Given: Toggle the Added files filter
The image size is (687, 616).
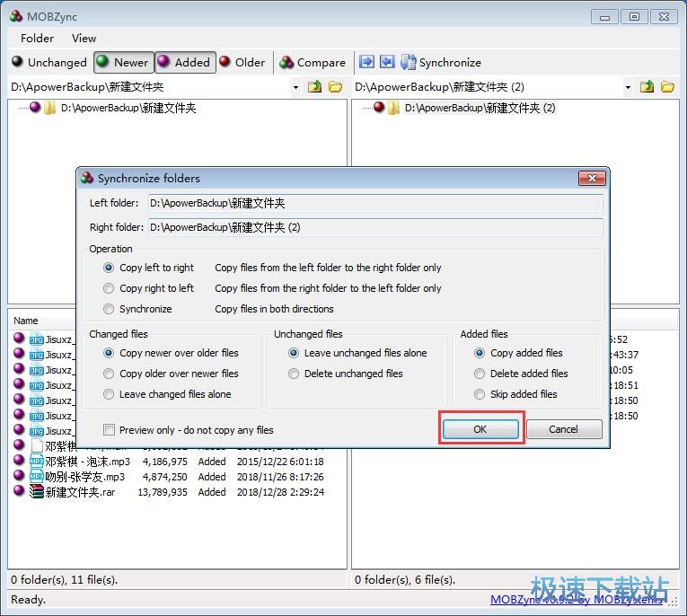Looking at the screenshot, I should click(185, 62).
